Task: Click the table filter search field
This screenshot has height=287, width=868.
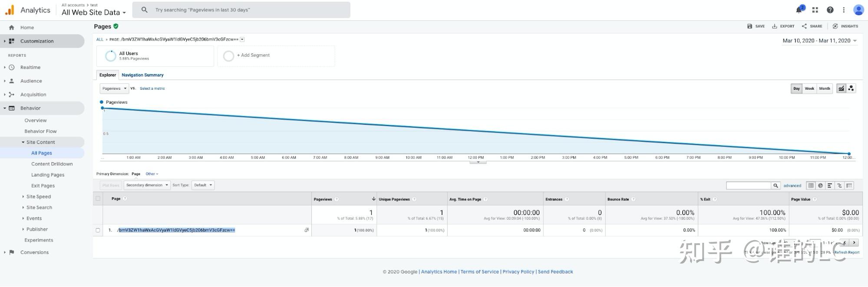Action: pyautogui.click(x=749, y=186)
